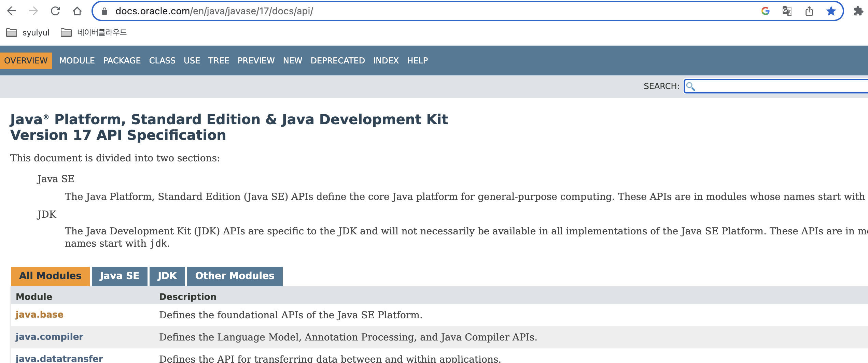Open the INDEX nav link
The width and height of the screenshot is (868, 363).
[x=386, y=60]
